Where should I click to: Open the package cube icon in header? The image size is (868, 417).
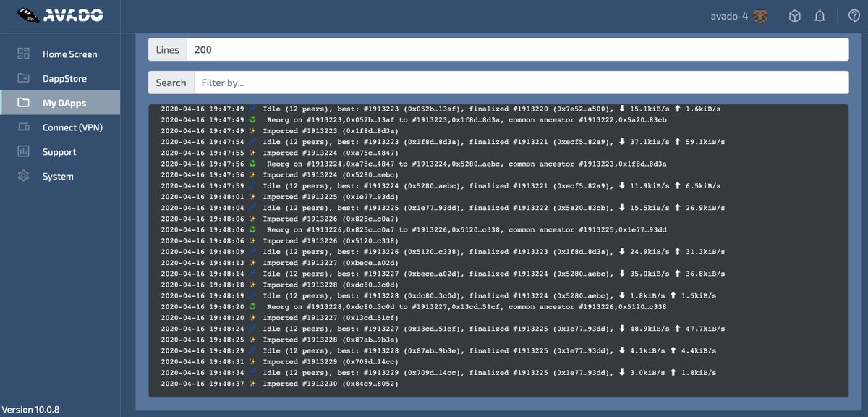click(794, 16)
